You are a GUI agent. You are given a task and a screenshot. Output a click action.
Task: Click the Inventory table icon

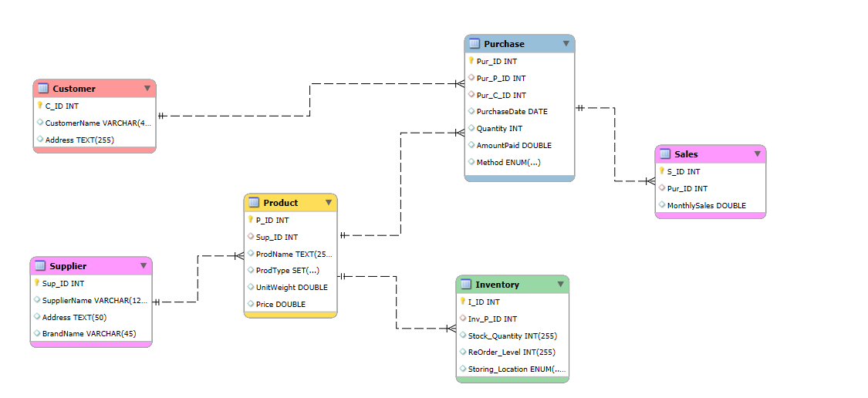(466, 285)
